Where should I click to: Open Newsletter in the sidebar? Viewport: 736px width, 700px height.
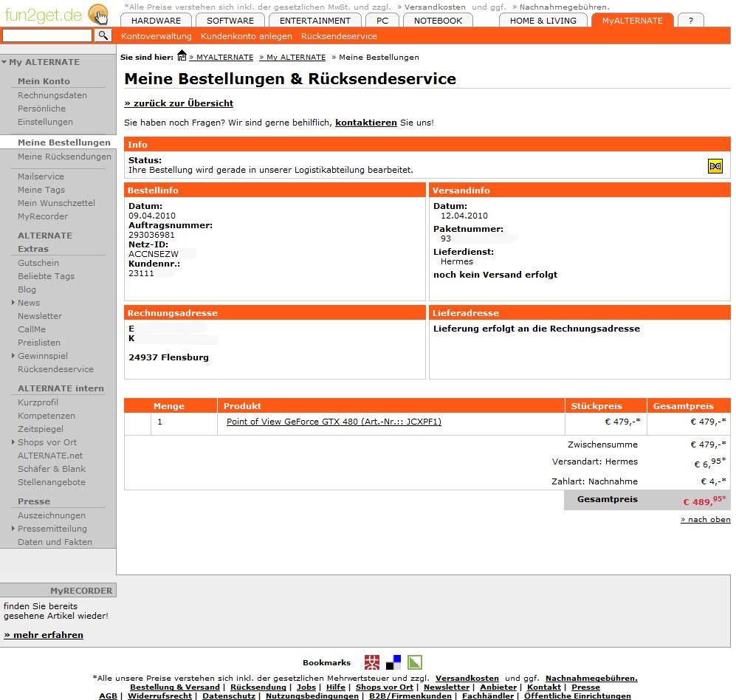coord(40,316)
